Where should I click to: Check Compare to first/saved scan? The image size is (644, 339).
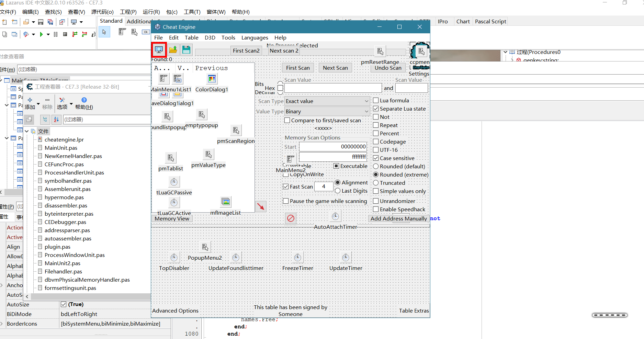287,120
